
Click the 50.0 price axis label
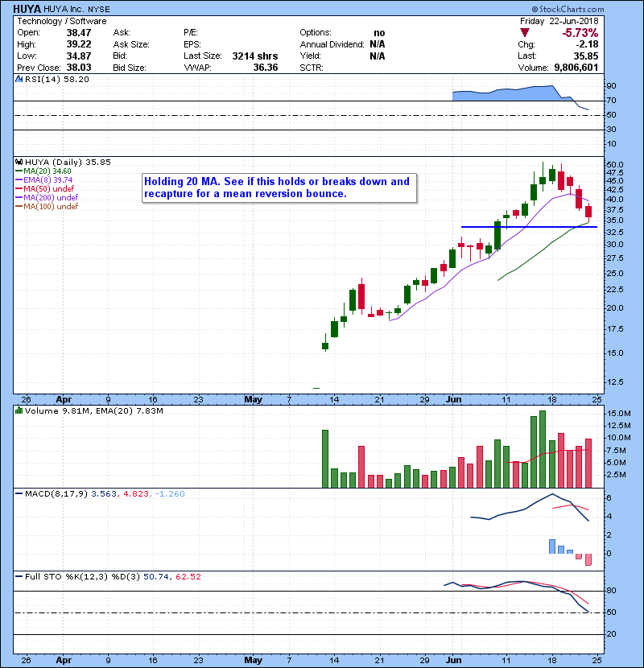point(614,164)
